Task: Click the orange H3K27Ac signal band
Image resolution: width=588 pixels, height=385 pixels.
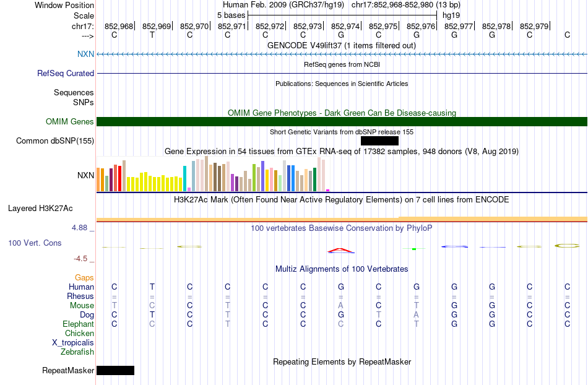Action: coord(342,219)
